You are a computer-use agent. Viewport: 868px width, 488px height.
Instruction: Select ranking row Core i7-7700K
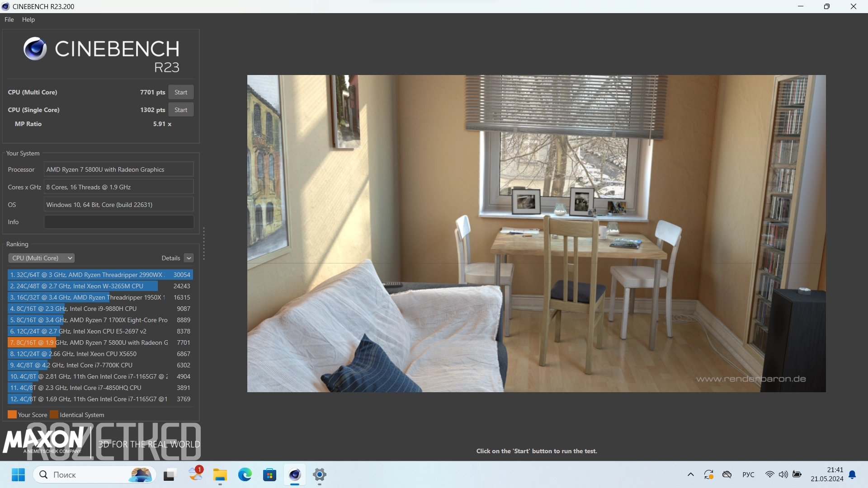point(100,365)
